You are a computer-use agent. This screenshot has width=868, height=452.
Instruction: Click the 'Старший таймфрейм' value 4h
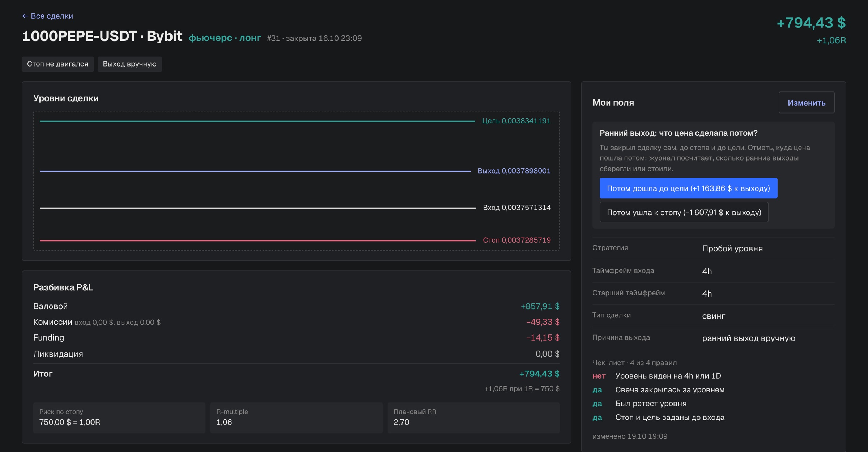coord(707,294)
